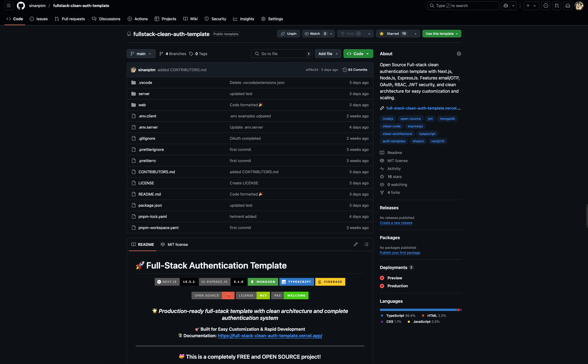
Task: Open the Discussions tab
Action: [106, 19]
